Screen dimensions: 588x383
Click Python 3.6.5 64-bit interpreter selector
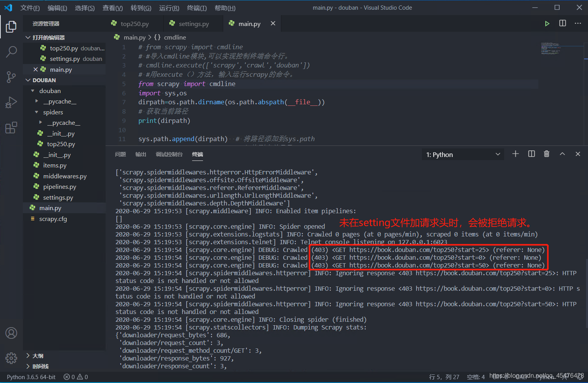(31, 377)
